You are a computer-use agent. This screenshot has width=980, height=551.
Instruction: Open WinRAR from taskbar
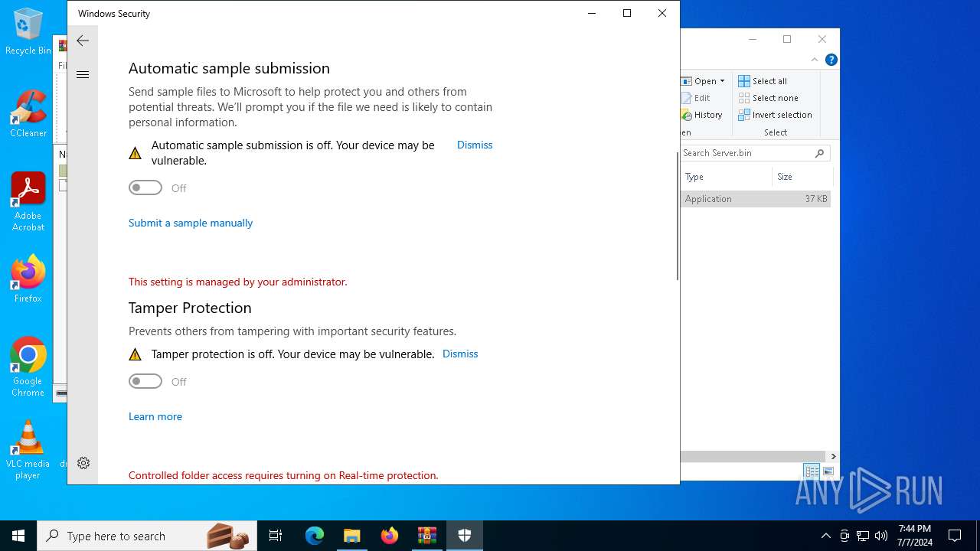pyautogui.click(x=427, y=536)
